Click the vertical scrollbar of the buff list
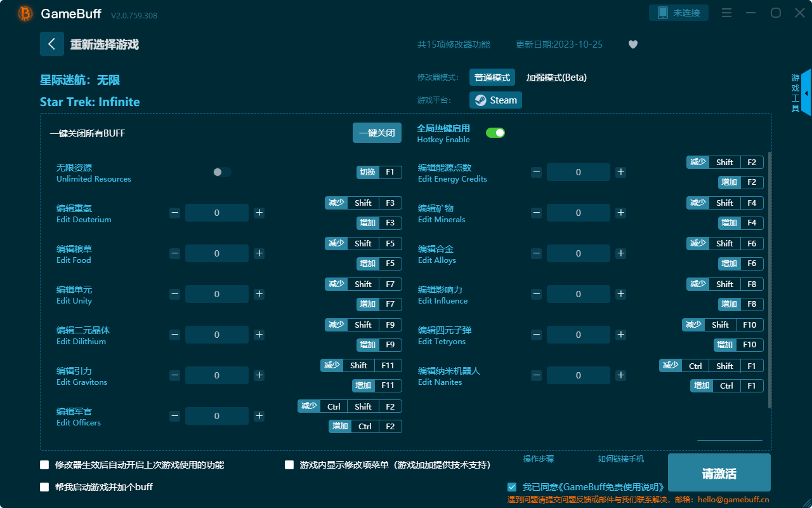This screenshot has height=508, width=812. tap(770, 279)
